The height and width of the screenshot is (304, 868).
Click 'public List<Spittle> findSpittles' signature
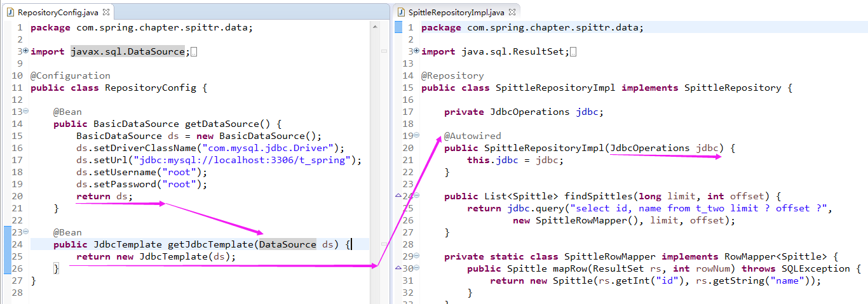pos(612,196)
